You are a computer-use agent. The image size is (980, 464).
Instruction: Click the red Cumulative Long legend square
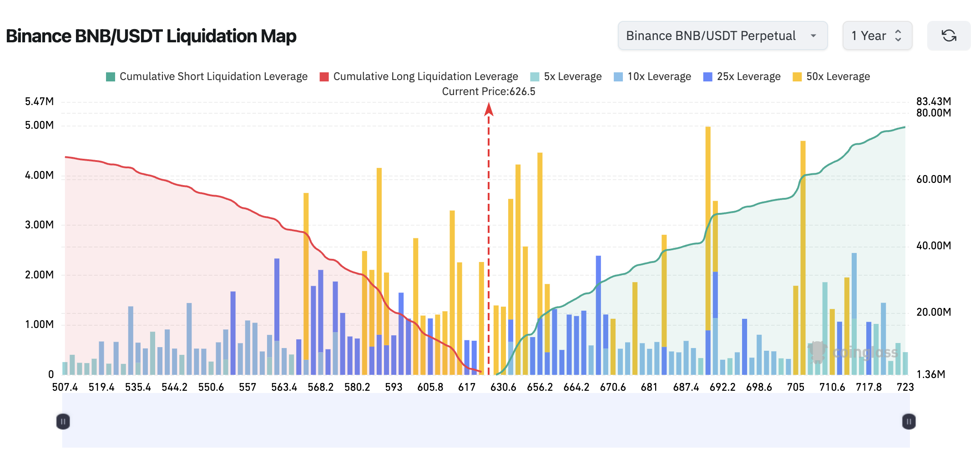(x=324, y=76)
